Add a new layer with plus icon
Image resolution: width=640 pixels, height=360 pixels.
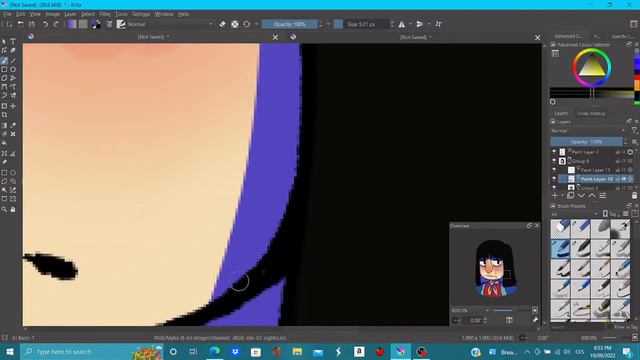(555, 196)
